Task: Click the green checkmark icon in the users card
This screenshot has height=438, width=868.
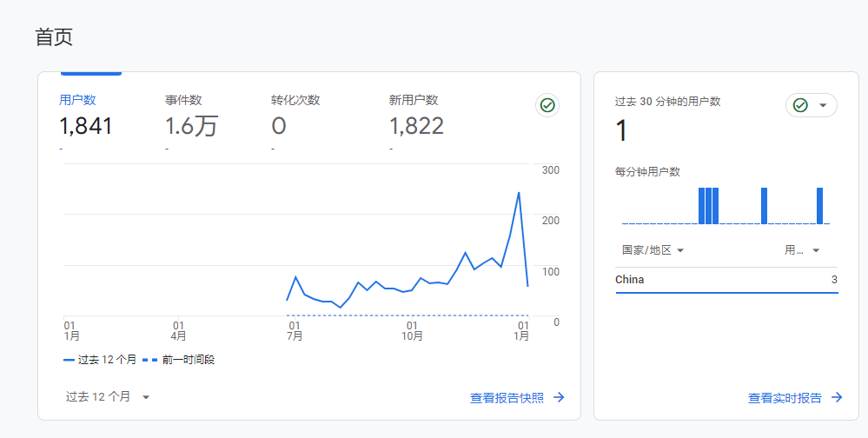Action: click(547, 105)
